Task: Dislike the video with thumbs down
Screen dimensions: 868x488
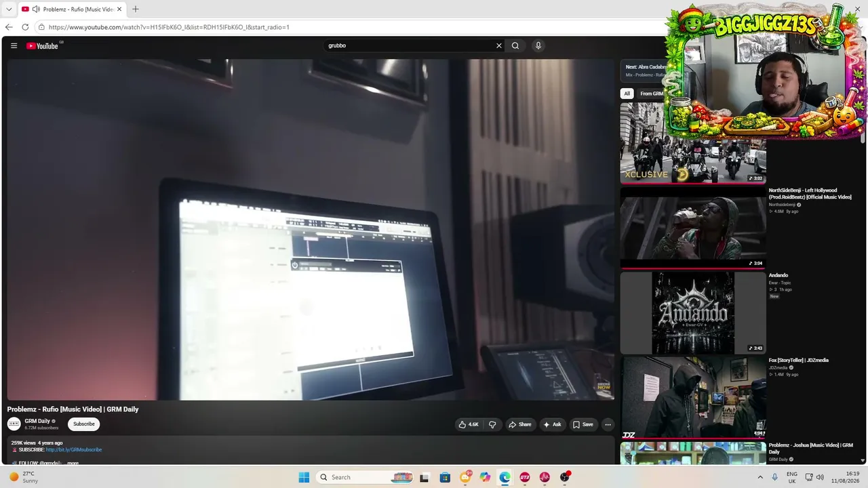Action: click(492, 424)
